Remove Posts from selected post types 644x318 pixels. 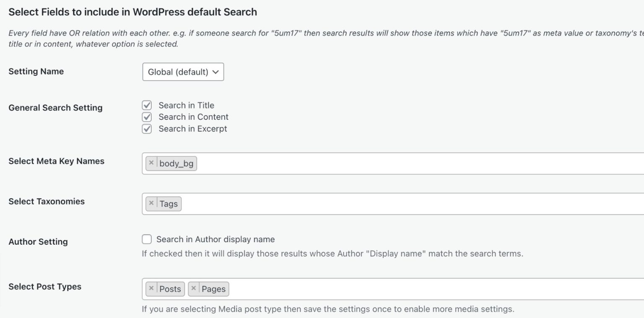[x=151, y=288]
